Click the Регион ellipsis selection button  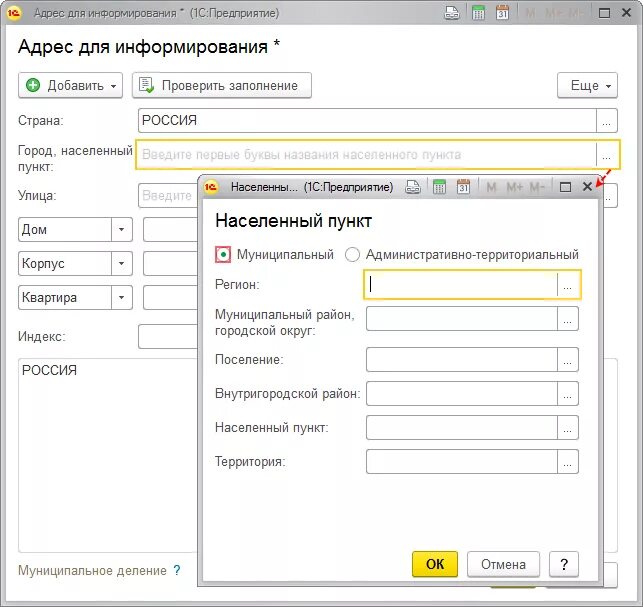pyautogui.click(x=568, y=284)
